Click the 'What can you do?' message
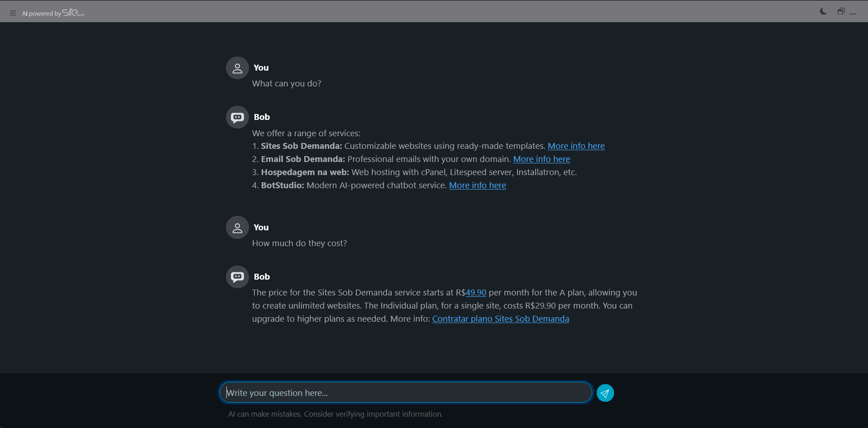 point(287,84)
